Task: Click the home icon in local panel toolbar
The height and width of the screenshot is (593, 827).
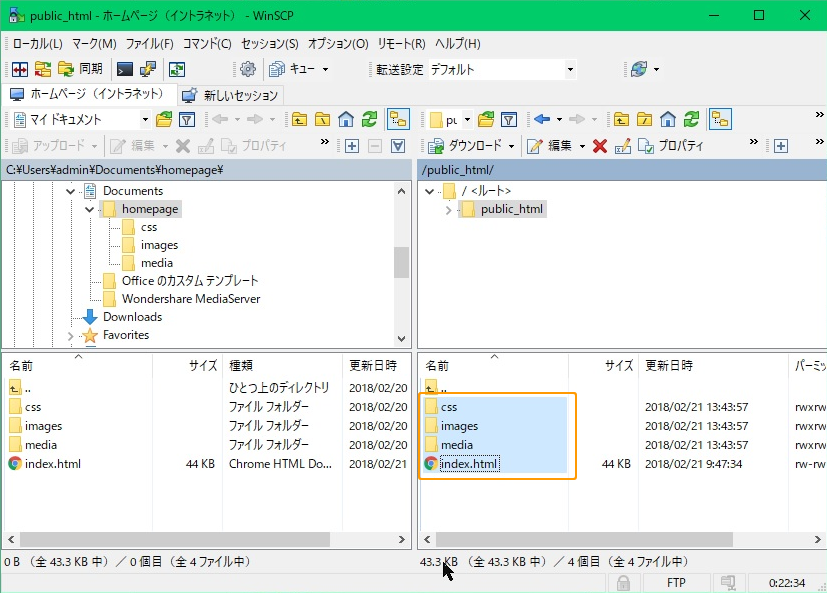Action: pos(345,120)
